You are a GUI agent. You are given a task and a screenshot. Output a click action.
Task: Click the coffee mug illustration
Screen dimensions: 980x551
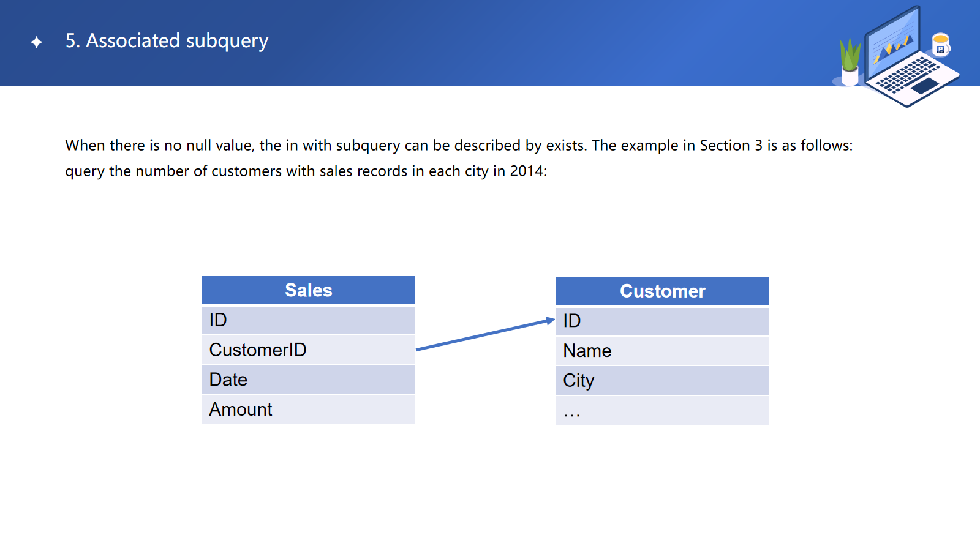940,45
